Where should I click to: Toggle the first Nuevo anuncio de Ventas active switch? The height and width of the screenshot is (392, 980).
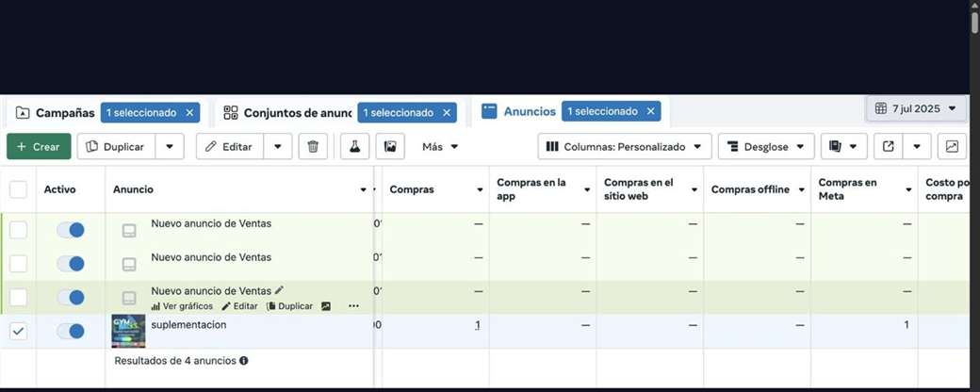pos(71,230)
